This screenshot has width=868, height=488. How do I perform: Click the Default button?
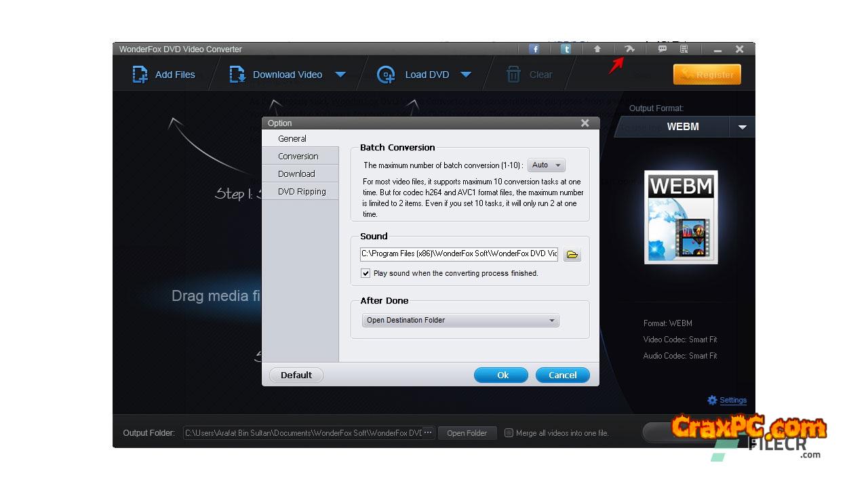(296, 375)
